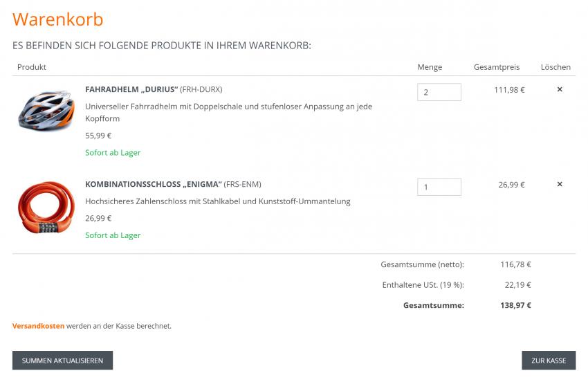Delete the Kombinationsschloss Enigma item
The image size is (588, 382).
click(x=560, y=184)
